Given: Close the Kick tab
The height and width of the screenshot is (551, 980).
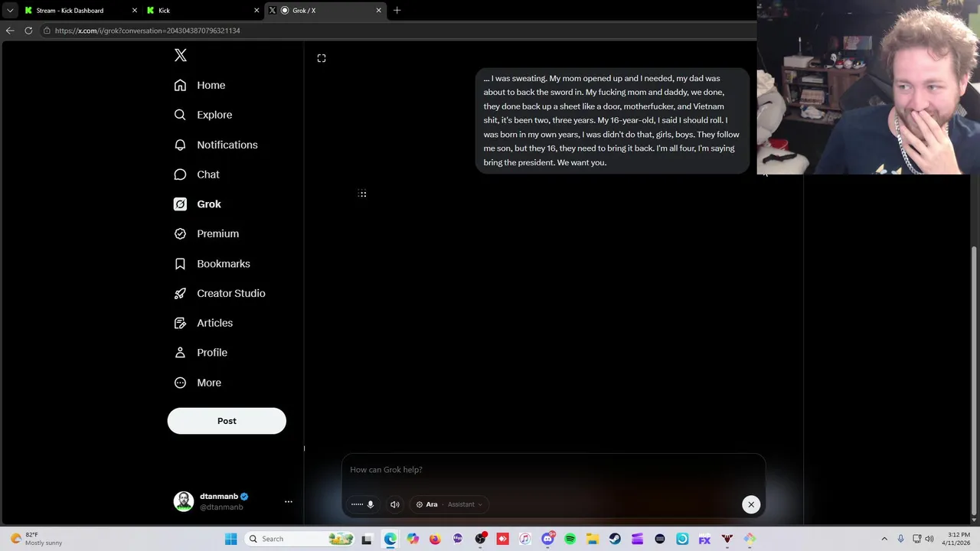Looking at the screenshot, I should [256, 11].
